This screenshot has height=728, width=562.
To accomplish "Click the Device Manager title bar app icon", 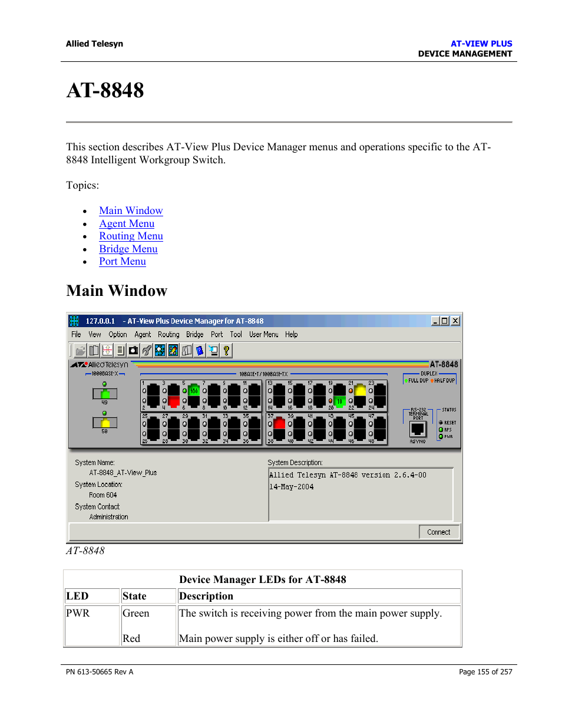I will coord(74,321).
